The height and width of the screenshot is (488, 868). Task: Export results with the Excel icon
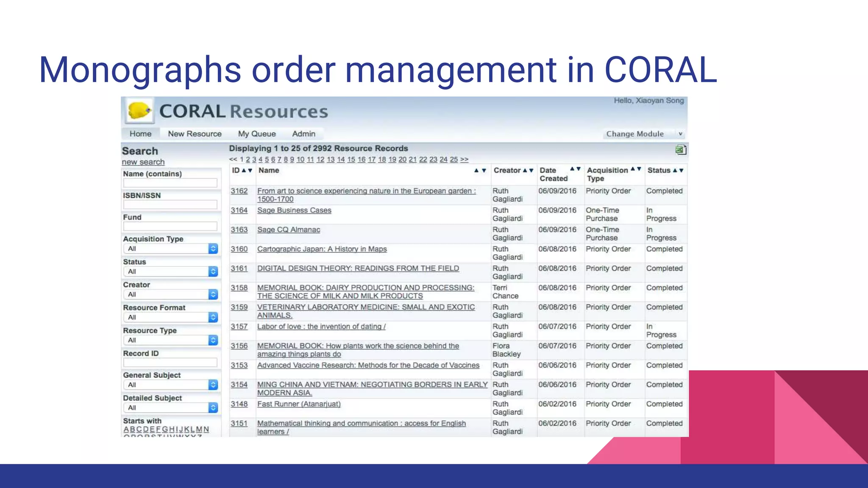click(x=681, y=150)
